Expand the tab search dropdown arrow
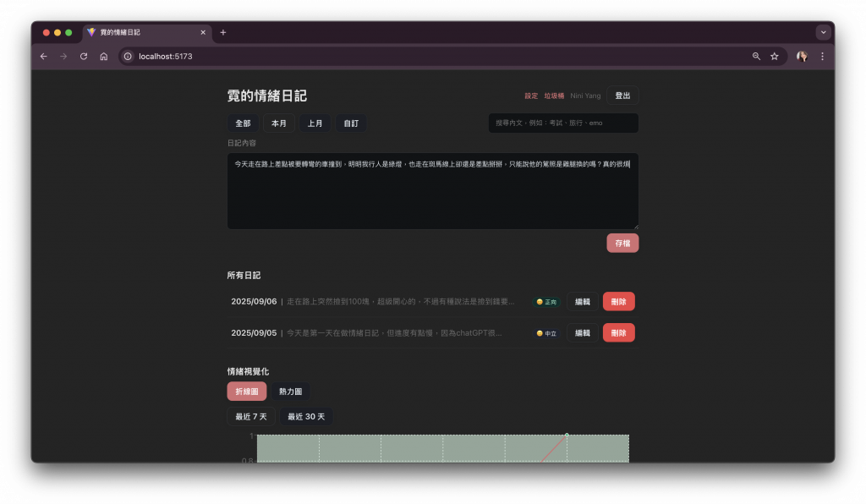 pyautogui.click(x=823, y=33)
